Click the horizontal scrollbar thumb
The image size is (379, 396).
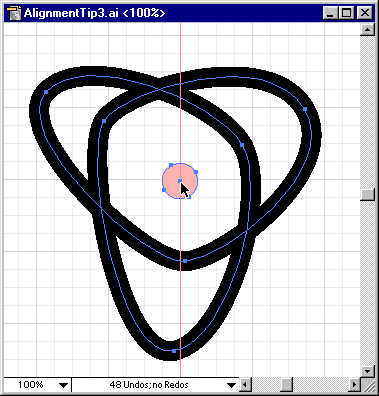coord(286,385)
